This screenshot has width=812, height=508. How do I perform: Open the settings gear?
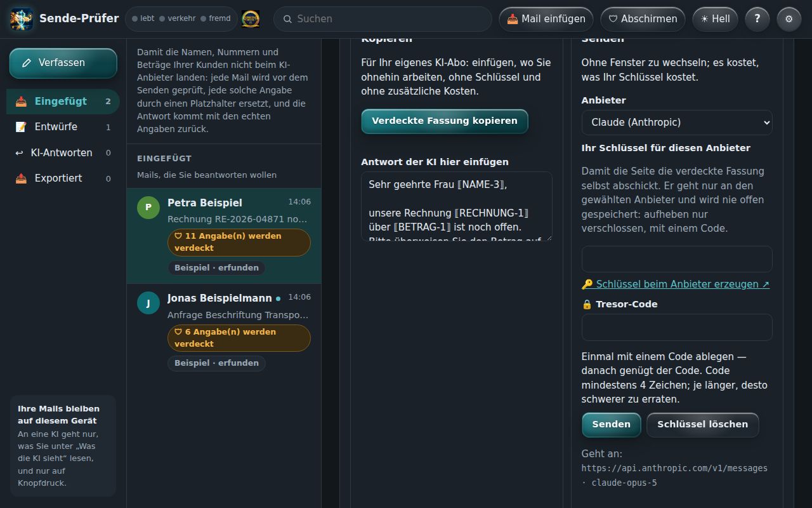pyautogui.click(x=789, y=19)
